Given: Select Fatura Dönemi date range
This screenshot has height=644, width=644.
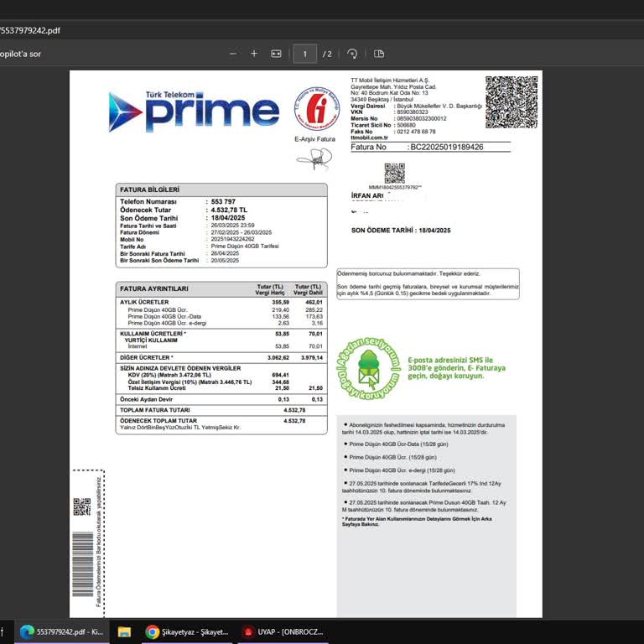Looking at the screenshot, I should tap(241, 232).
